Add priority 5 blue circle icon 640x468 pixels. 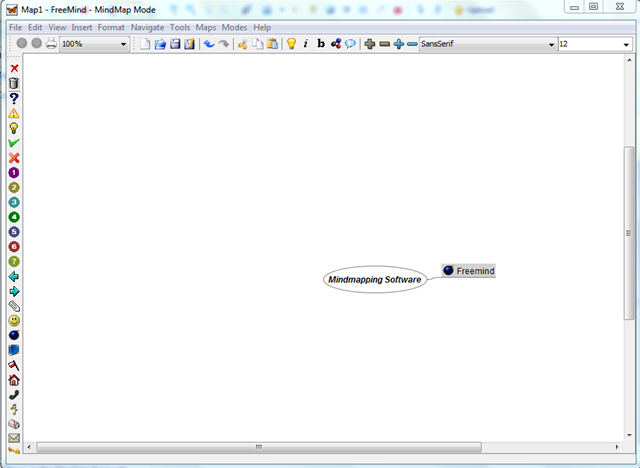click(14, 232)
